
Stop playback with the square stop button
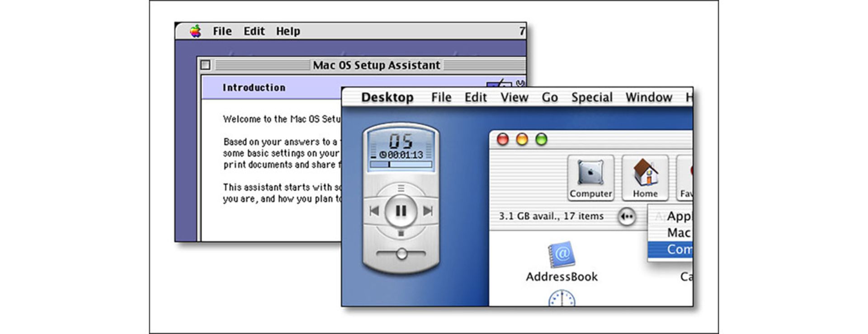(401, 234)
